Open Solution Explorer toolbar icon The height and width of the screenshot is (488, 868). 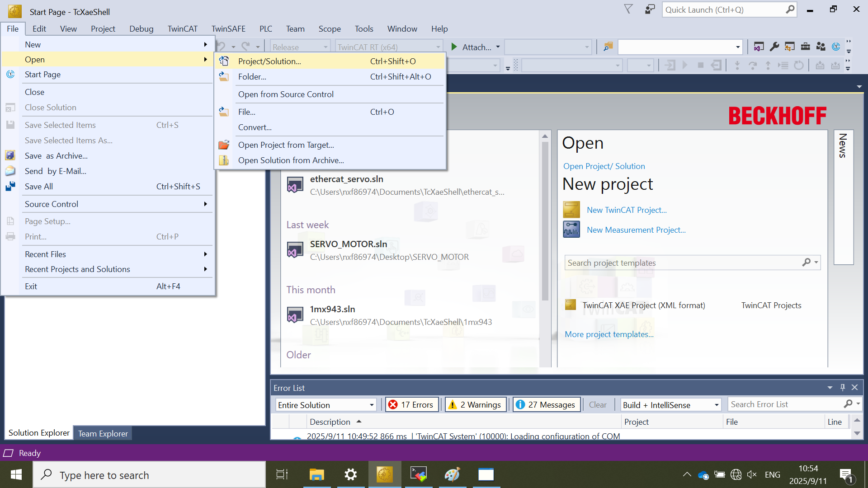[759, 47]
